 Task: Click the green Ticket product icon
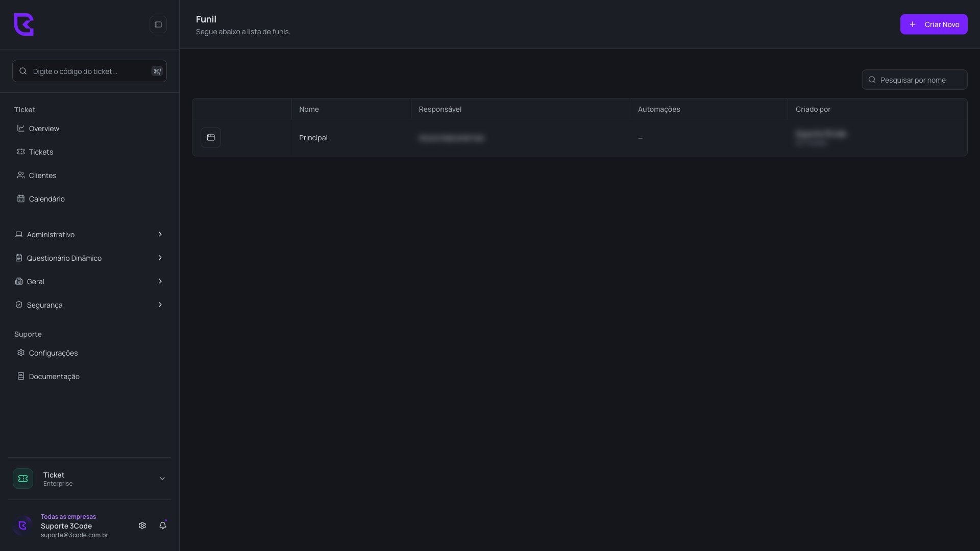click(x=23, y=479)
